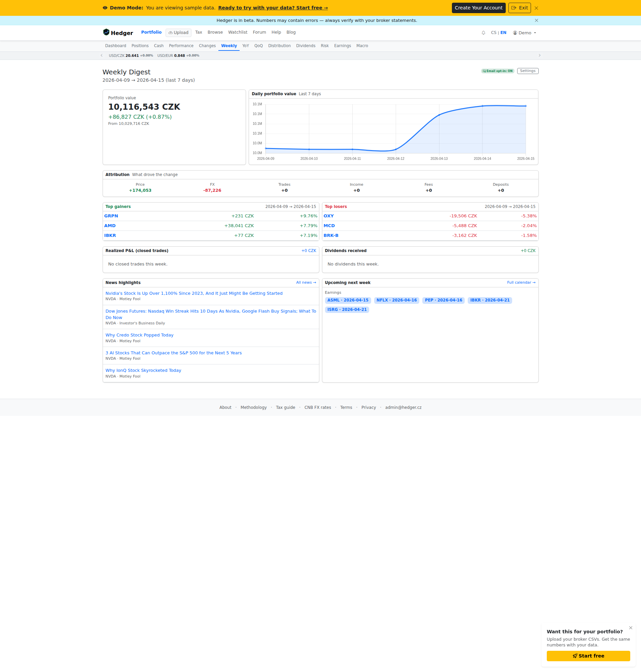This screenshot has height=672, width=641.
Task: Open the notifications bell icon
Action: (483, 33)
